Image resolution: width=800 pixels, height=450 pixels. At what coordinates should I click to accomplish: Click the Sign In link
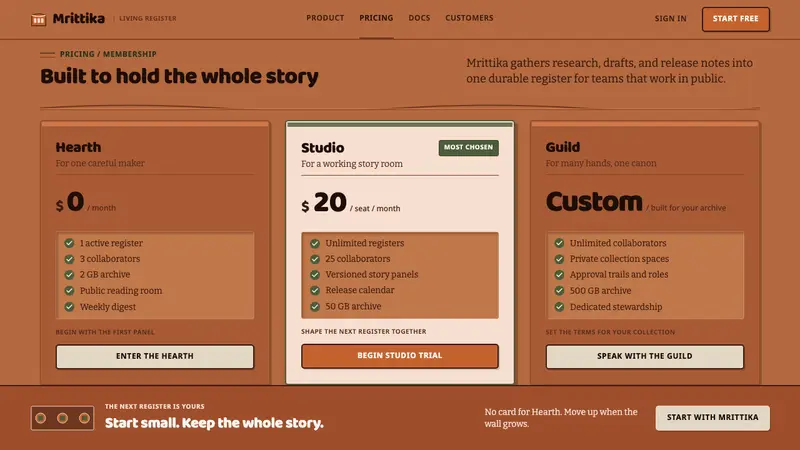click(670, 18)
